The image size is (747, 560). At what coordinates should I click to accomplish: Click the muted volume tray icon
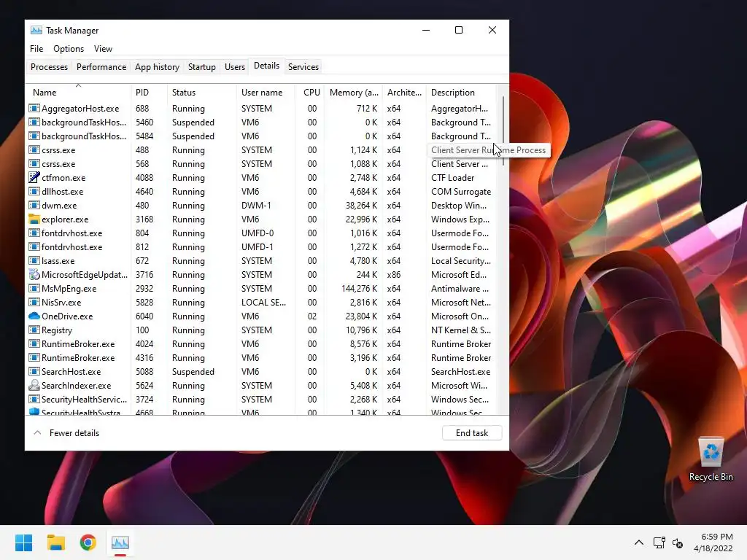(x=678, y=542)
